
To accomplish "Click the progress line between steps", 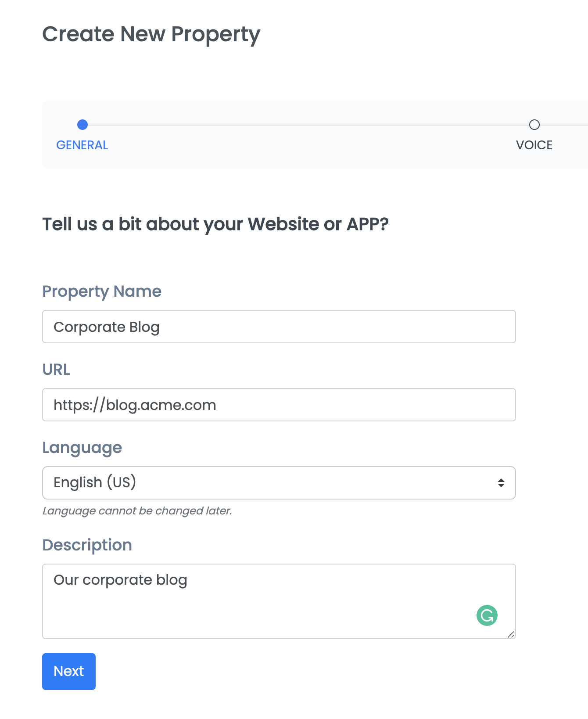I will pyautogui.click(x=308, y=125).
